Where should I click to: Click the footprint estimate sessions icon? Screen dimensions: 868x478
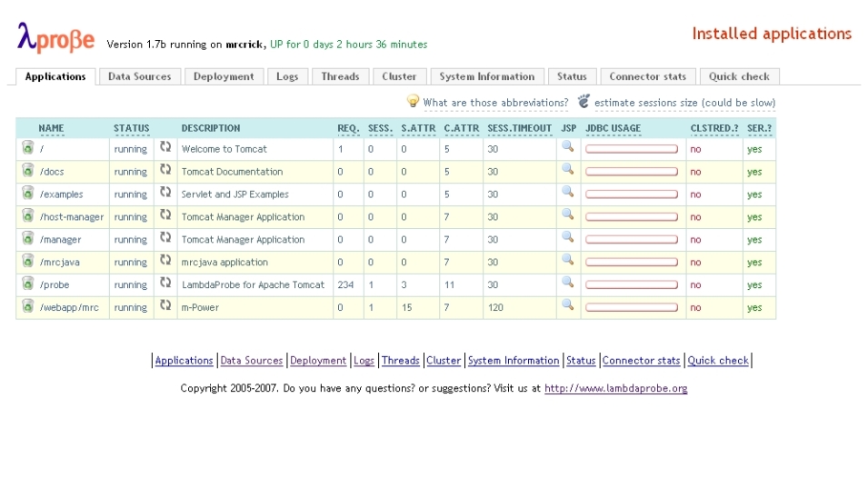[x=584, y=101]
